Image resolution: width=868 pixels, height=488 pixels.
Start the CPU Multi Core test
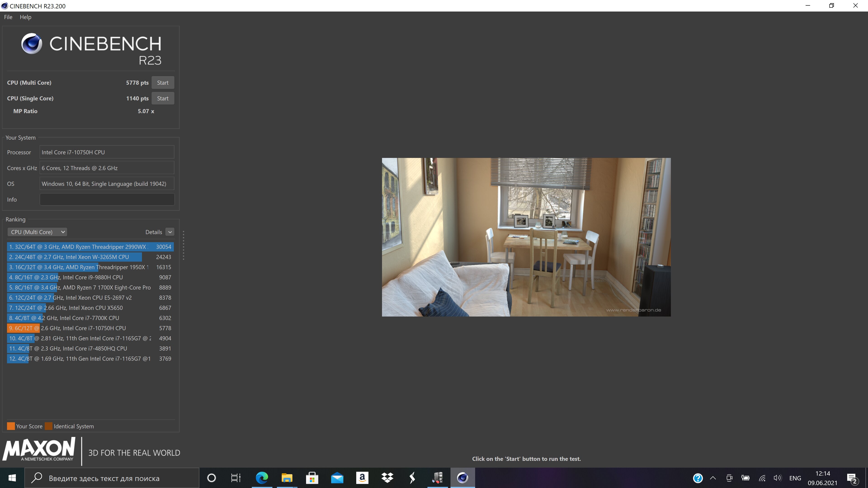[x=163, y=83]
